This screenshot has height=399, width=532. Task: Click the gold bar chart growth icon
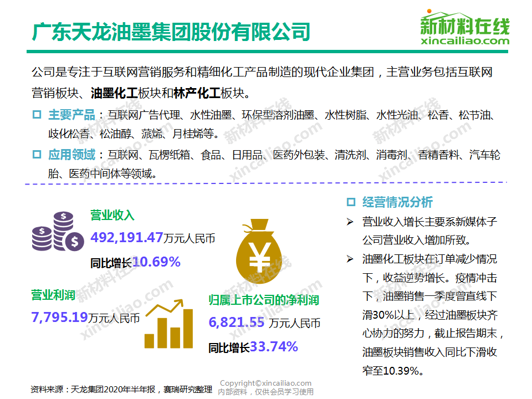coord(168,324)
